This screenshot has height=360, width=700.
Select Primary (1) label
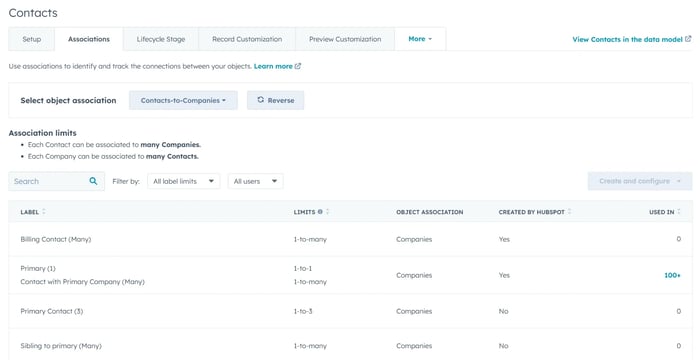(x=38, y=268)
